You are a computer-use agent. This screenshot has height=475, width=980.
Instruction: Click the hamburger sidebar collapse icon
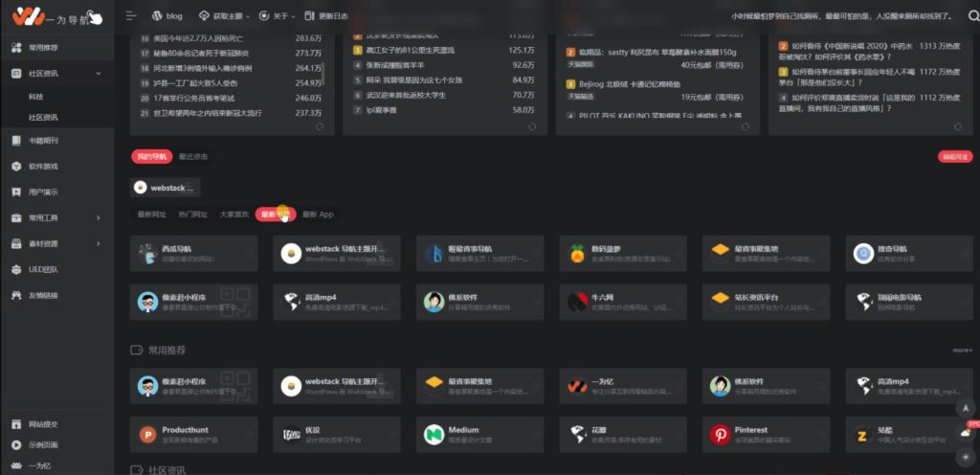[131, 16]
